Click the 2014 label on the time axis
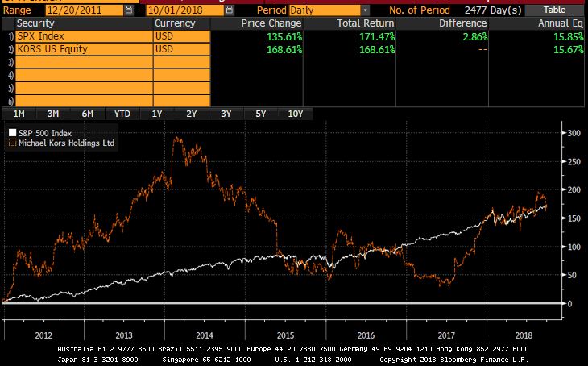 click(x=205, y=335)
